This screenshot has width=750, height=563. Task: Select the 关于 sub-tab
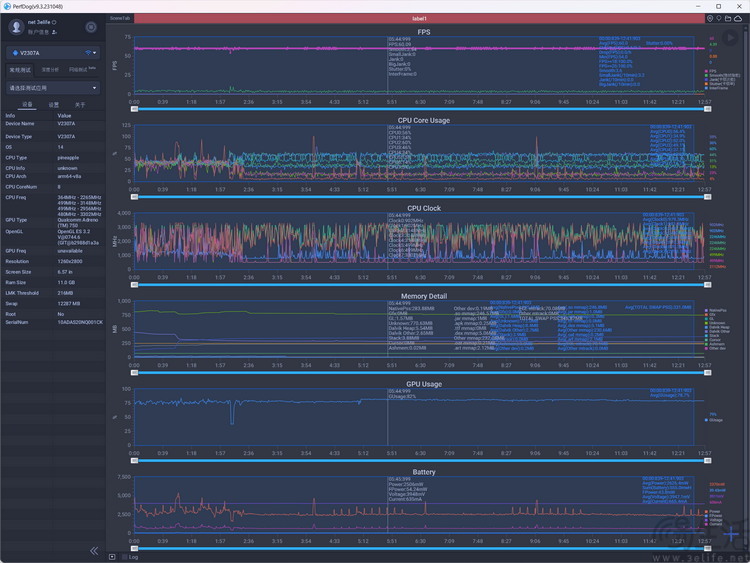click(x=80, y=104)
